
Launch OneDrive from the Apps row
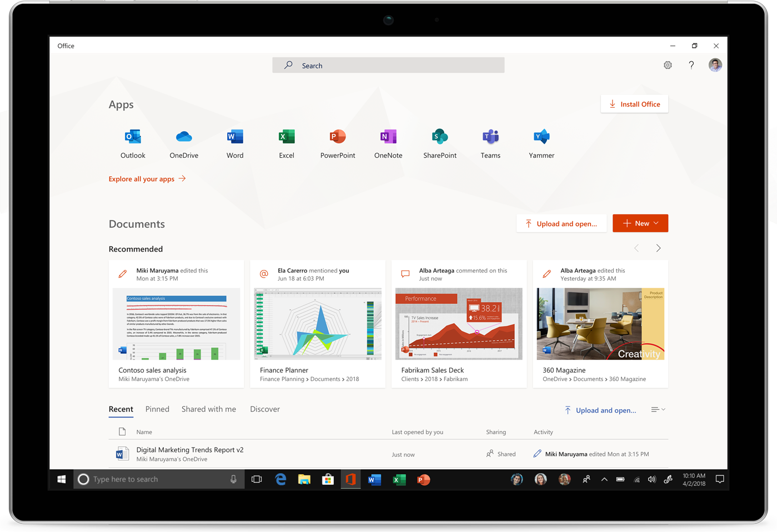[x=184, y=137]
